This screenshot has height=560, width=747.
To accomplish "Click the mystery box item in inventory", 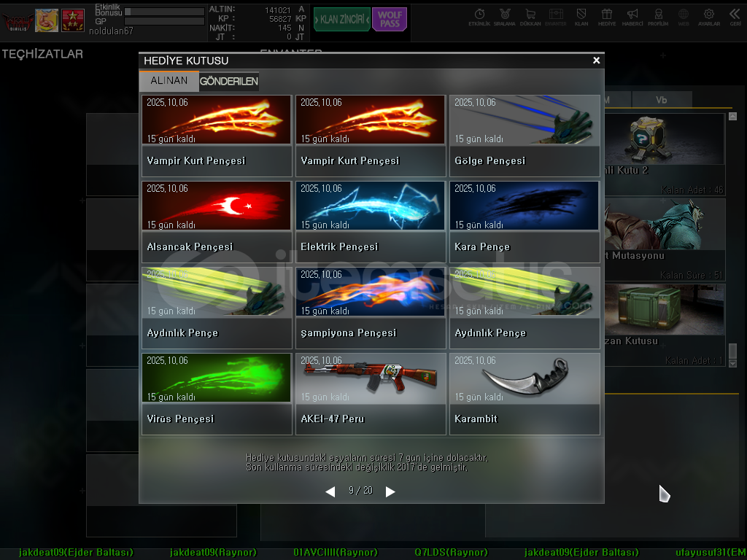I will pos(665,155).
